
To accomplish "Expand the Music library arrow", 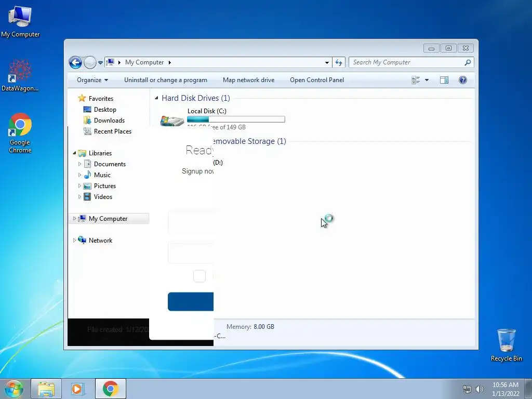I will coord(79,175).
